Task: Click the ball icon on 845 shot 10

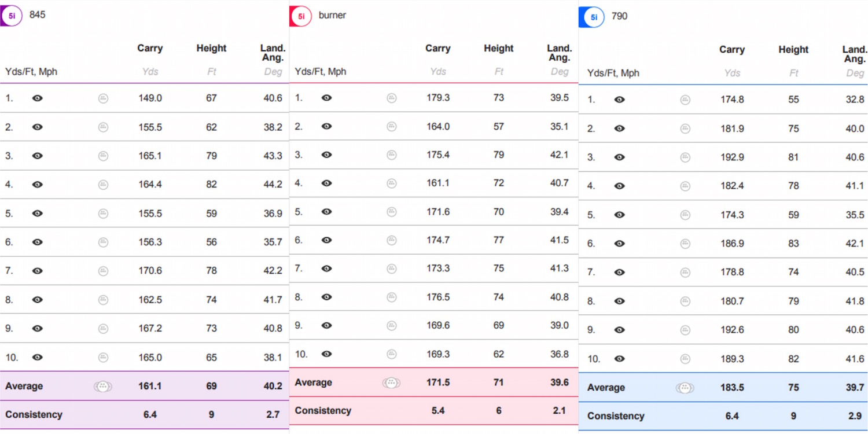Action: click(x=103, y=358)
